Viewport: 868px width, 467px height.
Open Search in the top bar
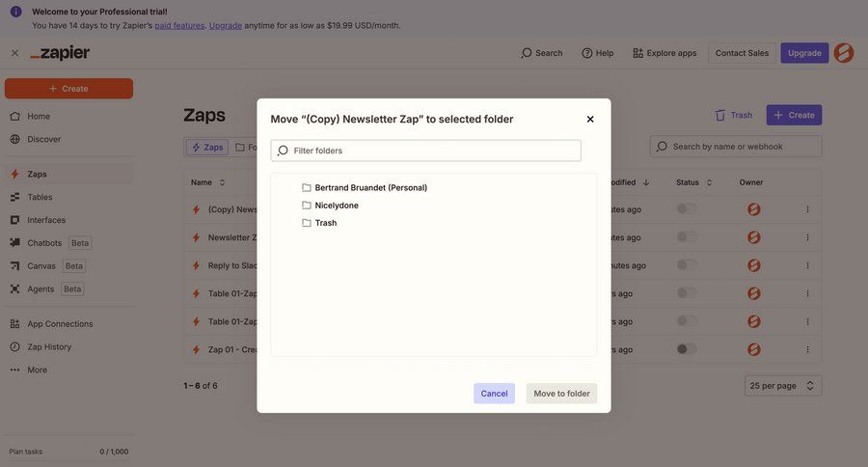click(x=541, y=53)
